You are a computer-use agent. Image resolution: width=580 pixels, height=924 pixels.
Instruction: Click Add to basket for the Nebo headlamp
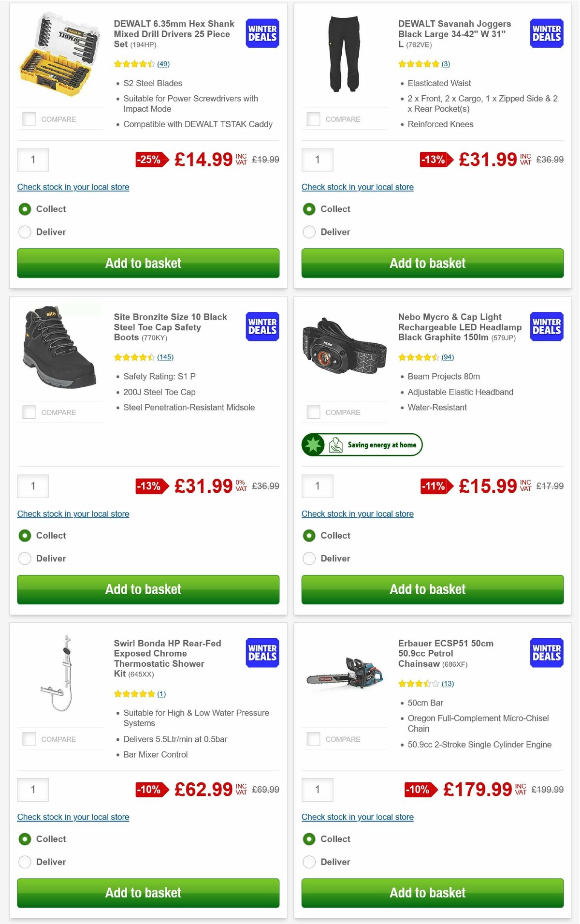[x=427, y=589]
